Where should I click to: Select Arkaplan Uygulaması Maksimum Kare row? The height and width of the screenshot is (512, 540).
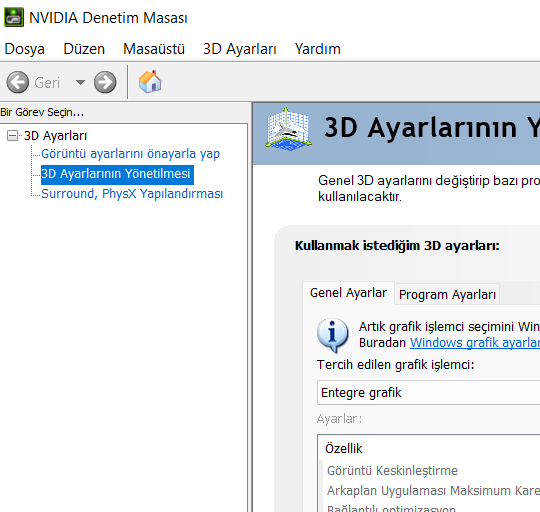tap(433, 491)
